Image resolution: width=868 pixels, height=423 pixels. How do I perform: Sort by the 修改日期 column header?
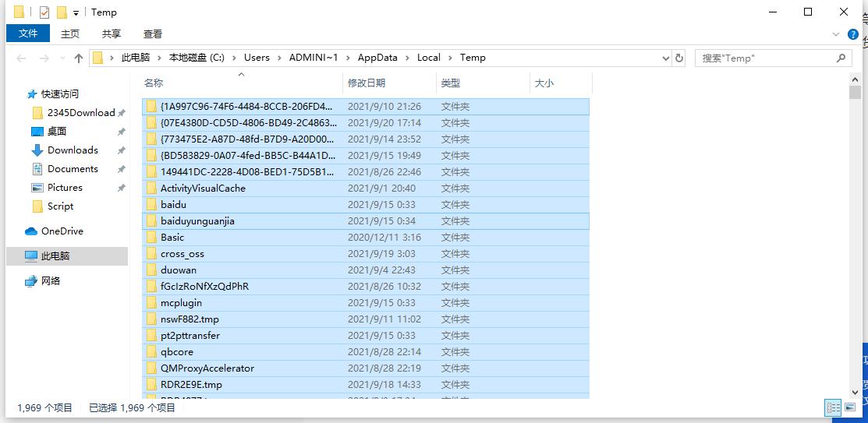coord(367,83)
